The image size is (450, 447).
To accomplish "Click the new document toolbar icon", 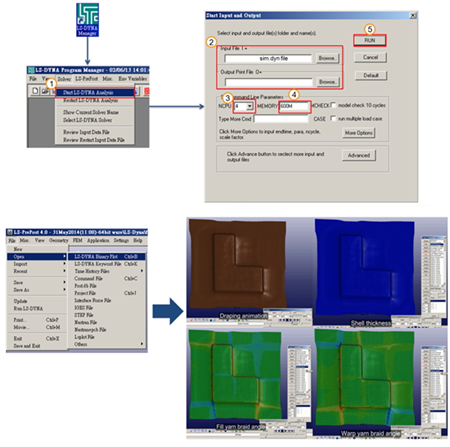I will point(35,91).
